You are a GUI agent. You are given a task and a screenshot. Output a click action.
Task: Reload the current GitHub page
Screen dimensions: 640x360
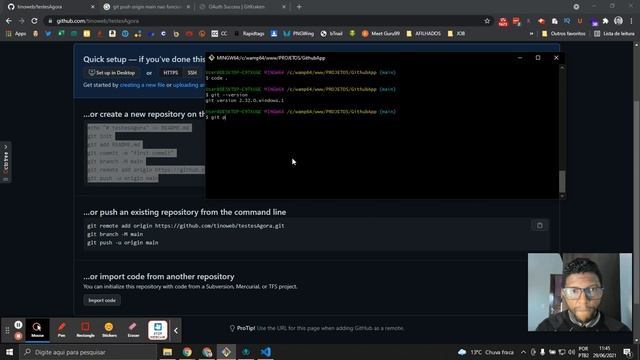(34, 21)
